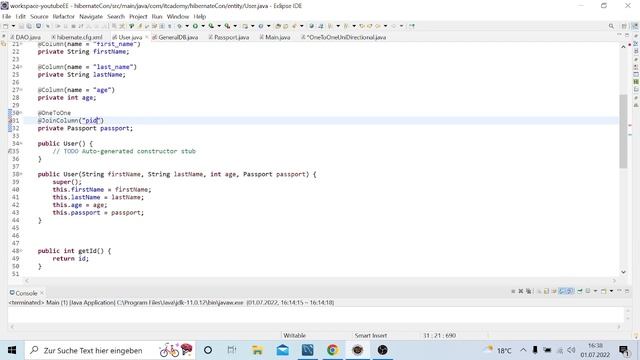The image size is (640, 360).
Task: Open the Eclipse quick access search icon
Action: (611, 26)
